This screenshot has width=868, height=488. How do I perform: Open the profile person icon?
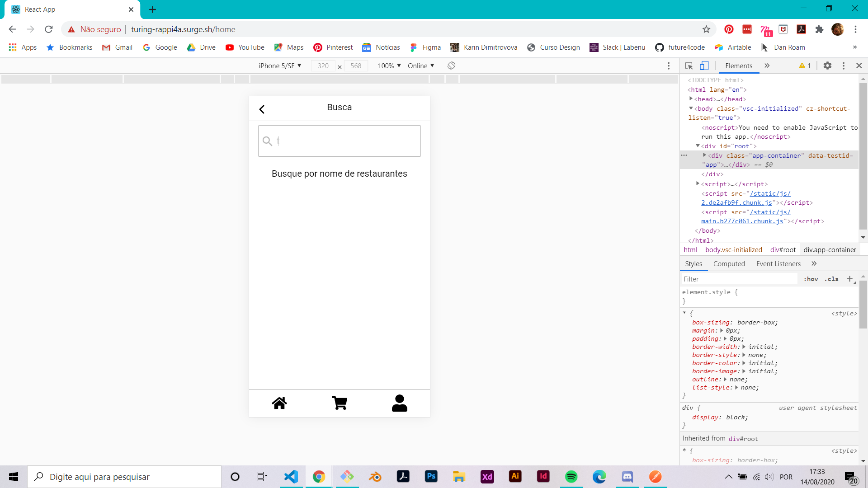click(x=399, y=403)
